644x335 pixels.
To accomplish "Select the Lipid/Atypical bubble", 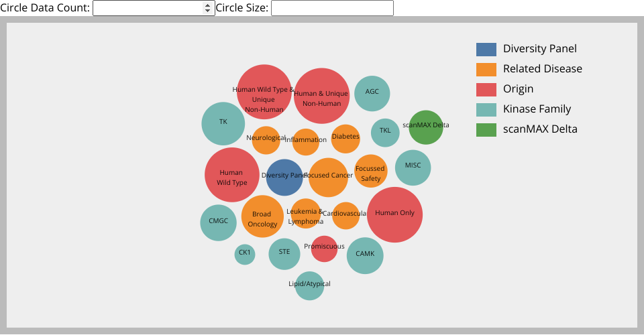I will [x=309, y=285].
